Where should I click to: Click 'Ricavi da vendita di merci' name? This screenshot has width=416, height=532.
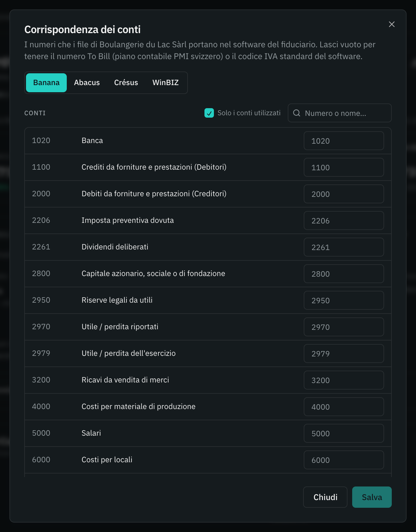(x=125, y=380)
